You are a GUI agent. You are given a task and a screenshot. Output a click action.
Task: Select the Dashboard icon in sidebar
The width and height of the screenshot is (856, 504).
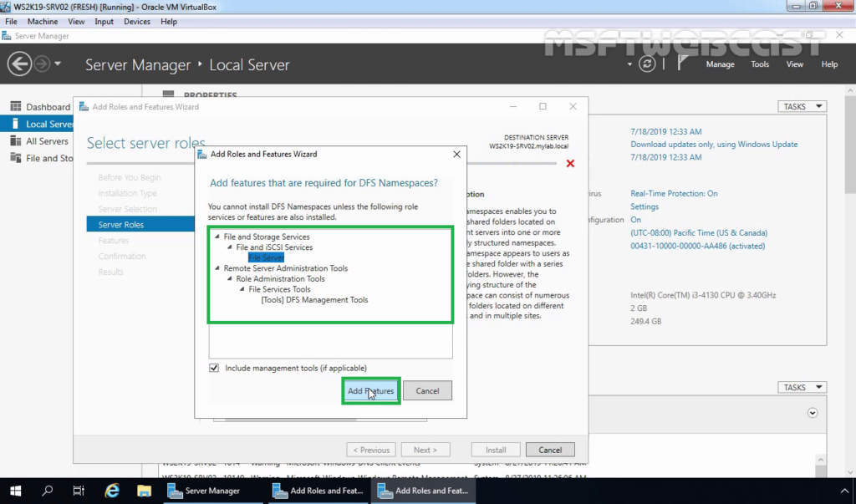coord(15,106)
